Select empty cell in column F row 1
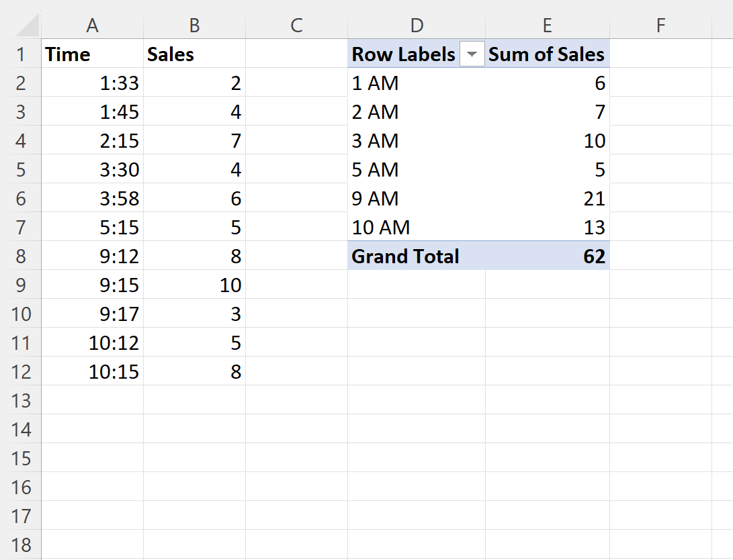Screen dimensions: 733x560 pos(660,54)
